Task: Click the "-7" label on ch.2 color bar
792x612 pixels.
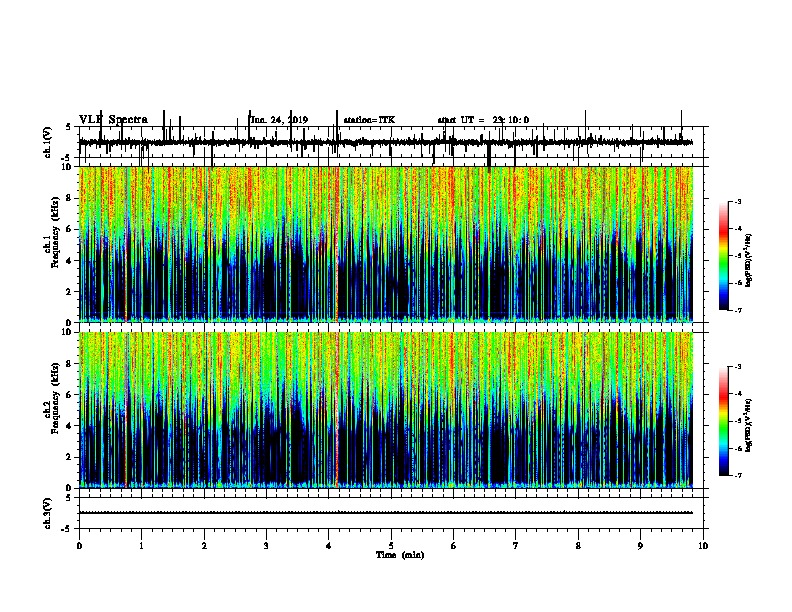Action: click(737, 475)
